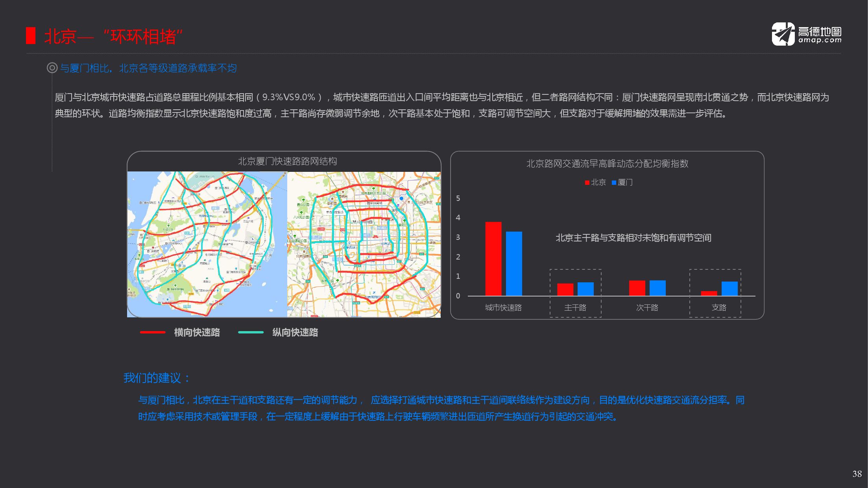The width and height of the screenshot is (868, 488).
Task: Click the red 城市快速路 Beijing bar
Action: point(493,259)
